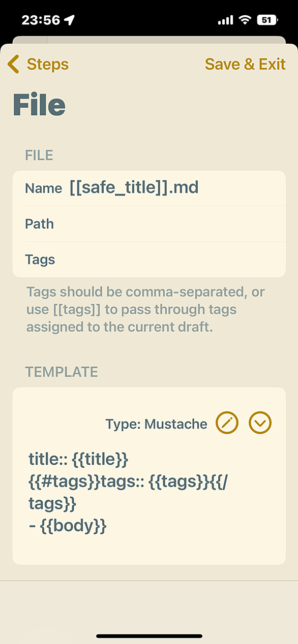The width and height of the screenshot is (298, 644).
Task: Go back with the Steps chevron
Action: tap(13, 65)
